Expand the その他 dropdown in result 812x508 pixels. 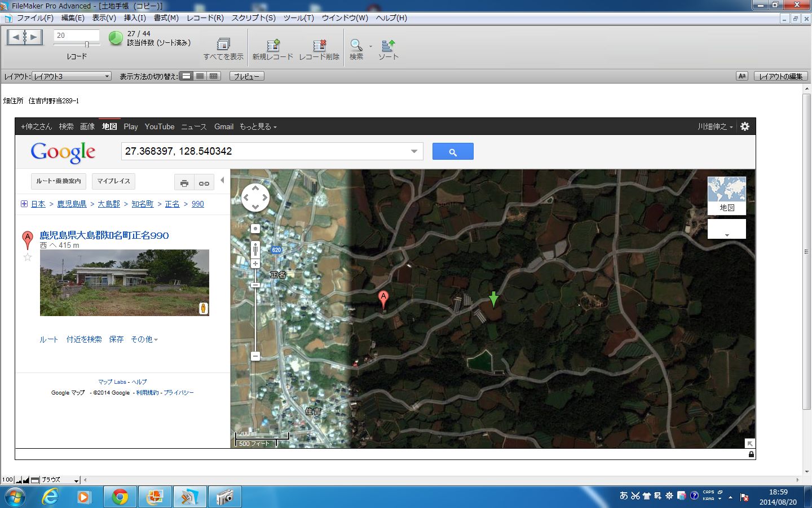click(x=144, y=339)
